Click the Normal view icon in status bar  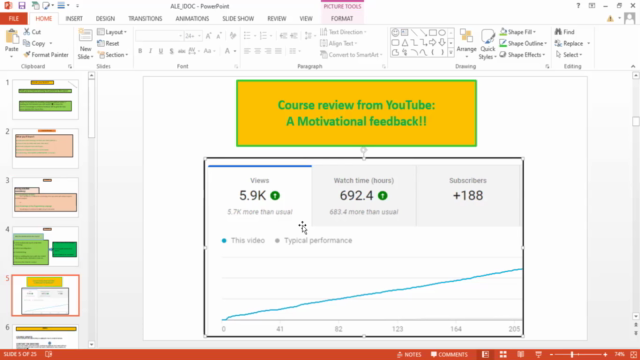485,354
